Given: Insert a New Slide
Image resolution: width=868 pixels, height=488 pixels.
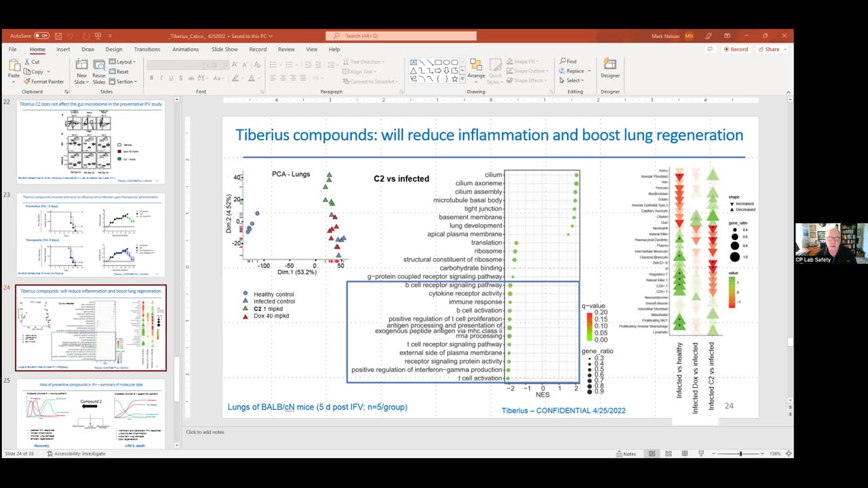Looking at the screenshot, I should (x=81, y=70).
